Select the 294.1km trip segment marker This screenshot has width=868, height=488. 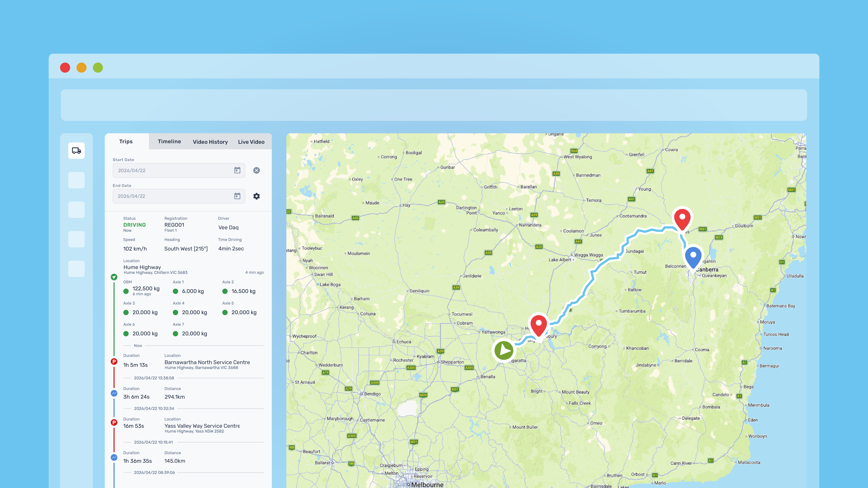(114, 393)
